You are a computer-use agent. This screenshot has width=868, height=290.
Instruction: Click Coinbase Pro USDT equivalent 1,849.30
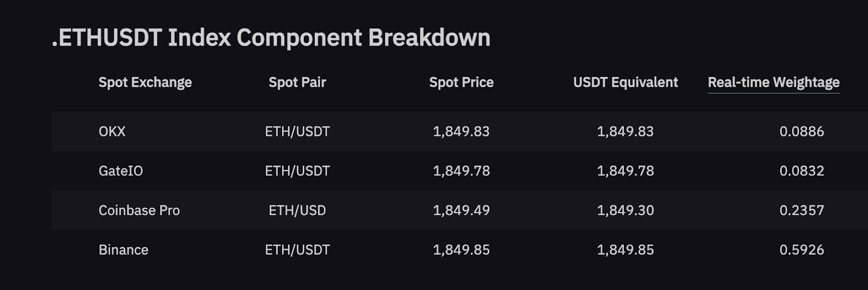626,210
